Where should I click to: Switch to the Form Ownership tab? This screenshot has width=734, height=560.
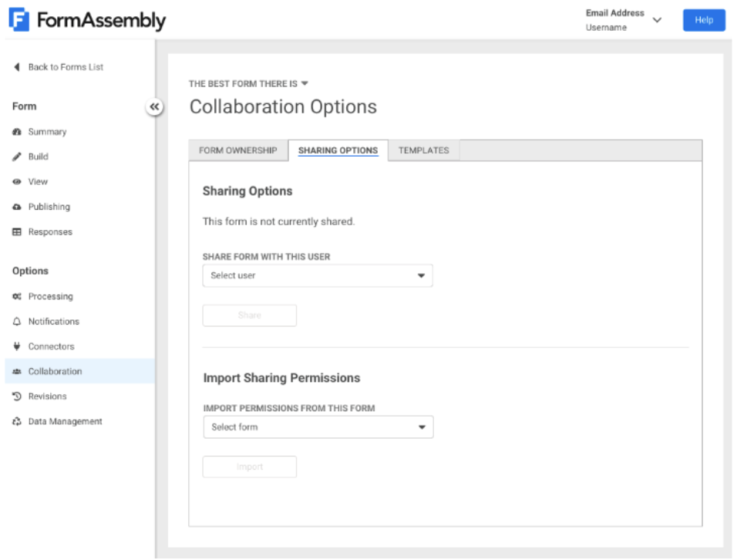click(x=237, y=150)
